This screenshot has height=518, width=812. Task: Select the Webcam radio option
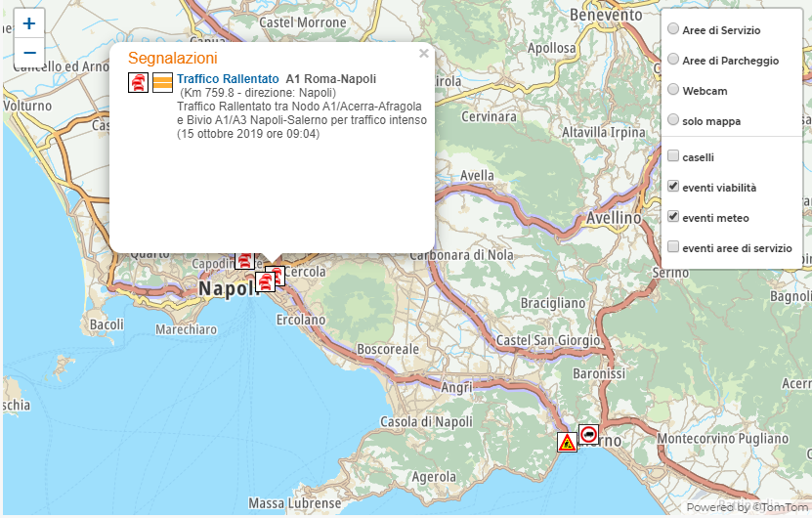(673, 90)
